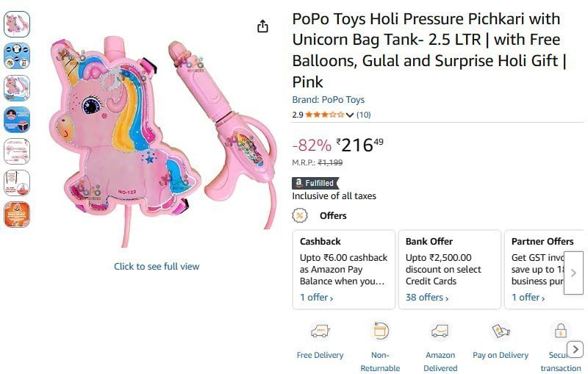
Task: Open the 10 customer reviews link
Action: click(x=363, y=115)
